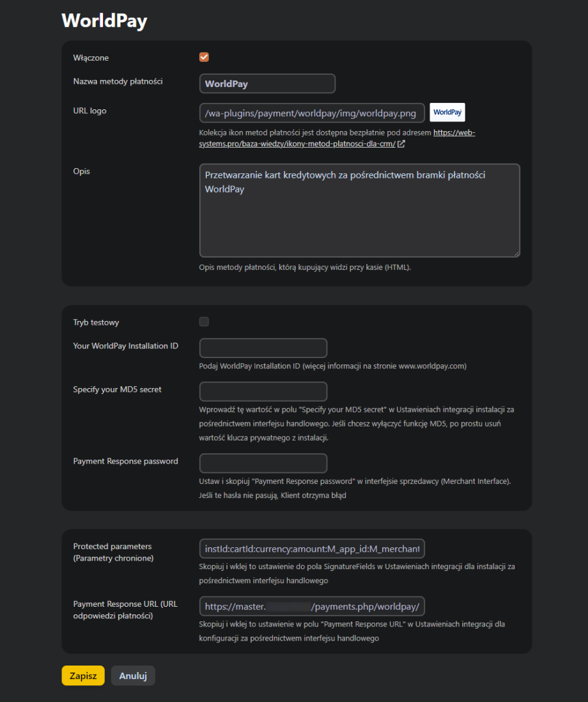Screen dimensions: 588x702
Task: Grab the Opis textarea resize handle
Action: pyautogui.click(x=516, y=253)
